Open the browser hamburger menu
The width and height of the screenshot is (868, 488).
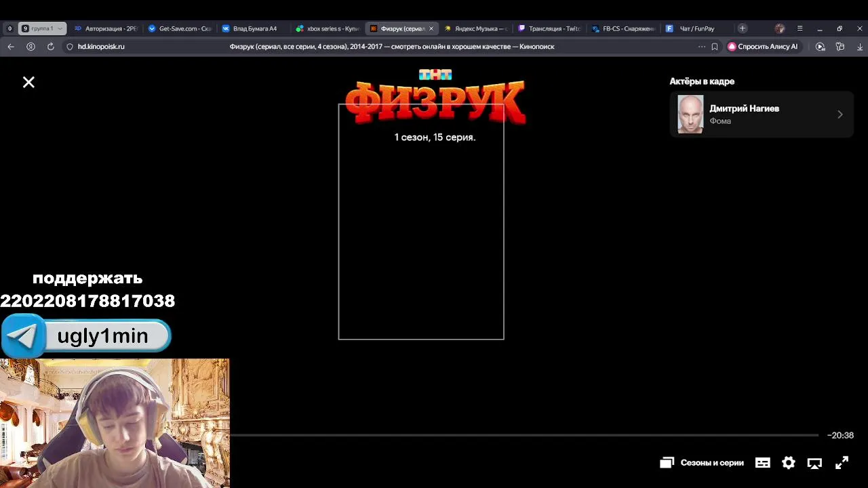coord(800,28)
